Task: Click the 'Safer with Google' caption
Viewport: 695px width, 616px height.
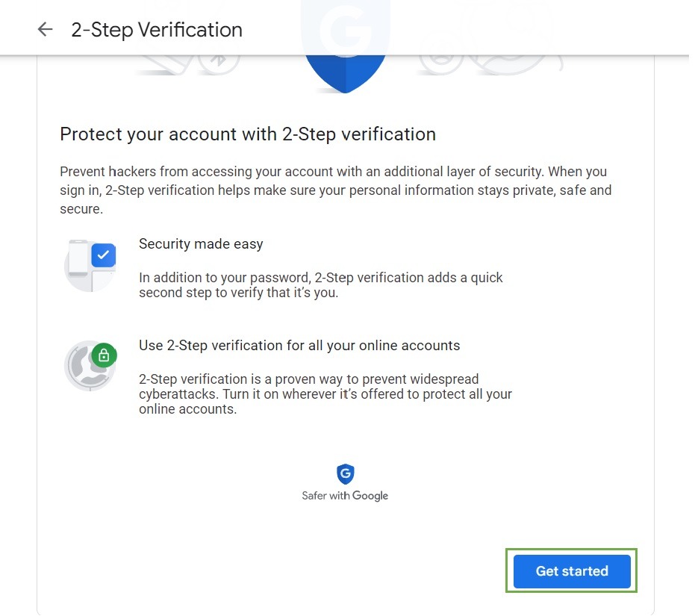Action: pyautogui.click(x=345, y=496)
